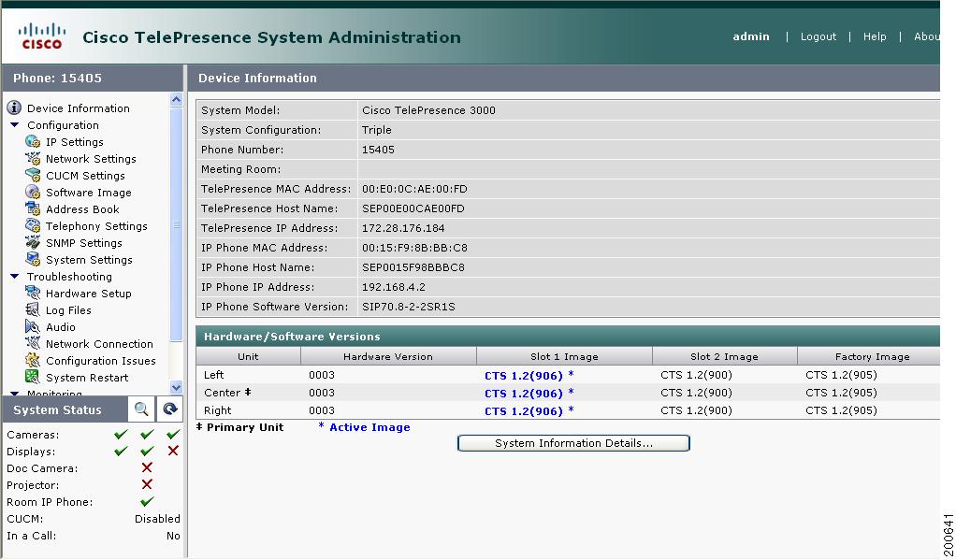This screenshot has height=560, width=956.
Task: Click the System Information Details button
Action: [x=573, y=443]
